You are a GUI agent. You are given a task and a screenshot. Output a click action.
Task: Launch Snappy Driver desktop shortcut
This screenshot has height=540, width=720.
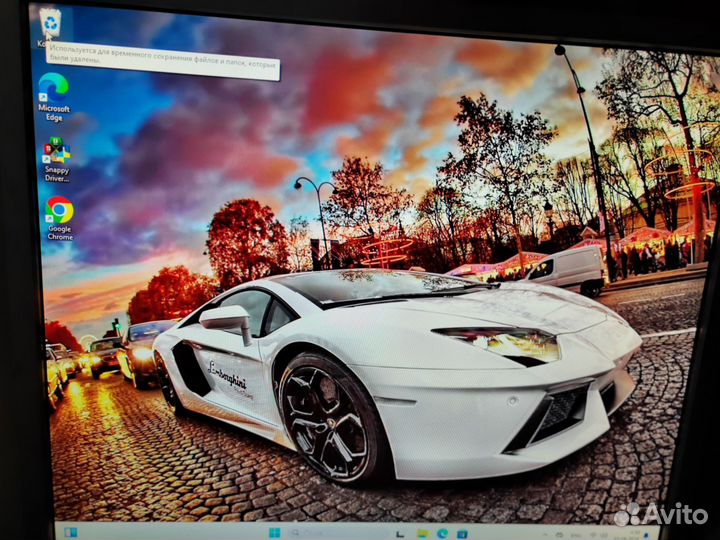tap(56, 159)
